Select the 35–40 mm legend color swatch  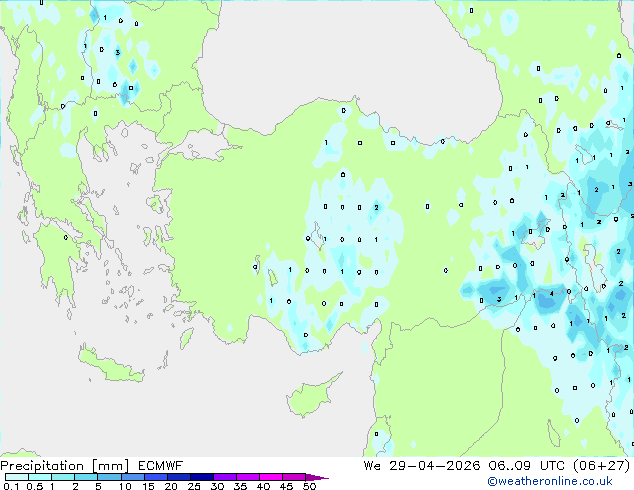[248, 477]
